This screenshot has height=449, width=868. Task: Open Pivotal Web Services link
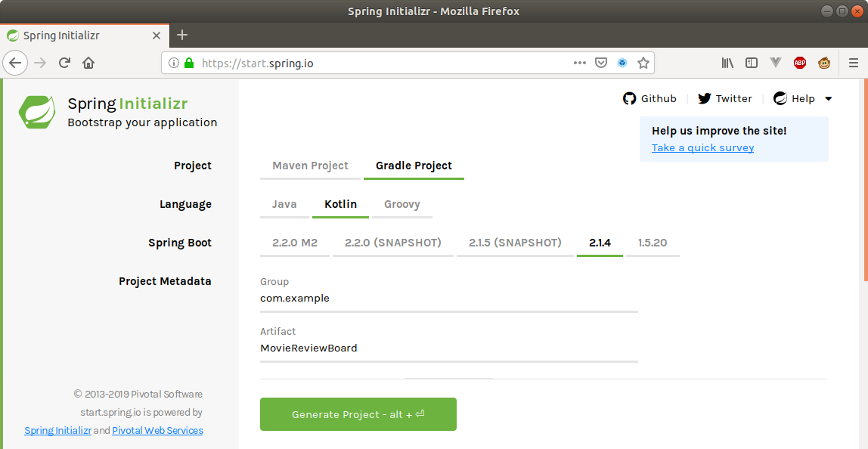[x=157, y=431]
